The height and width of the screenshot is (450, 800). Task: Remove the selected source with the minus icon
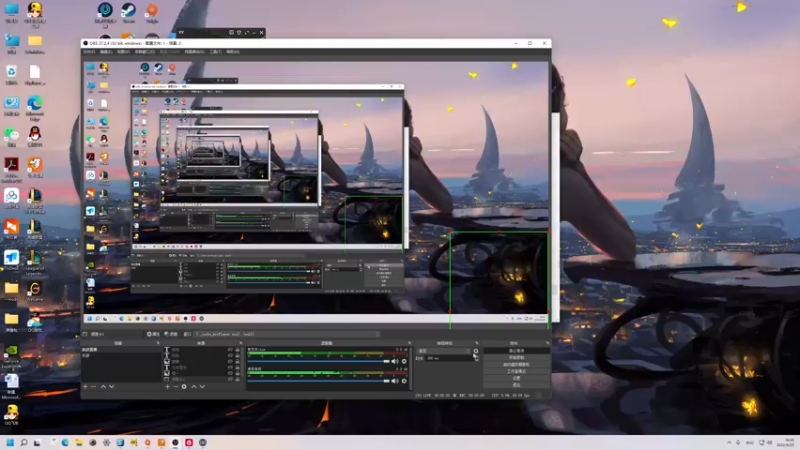click(x=176, y=387)
